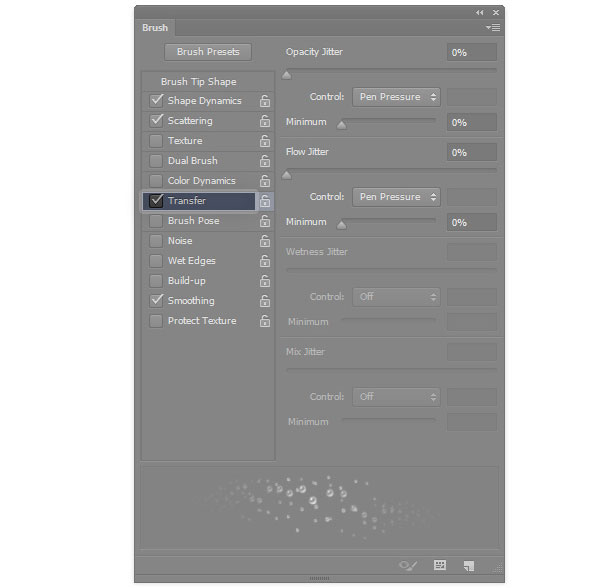This screenshot has height=588, width=600.
Task: Open the Brush panel flyout menu
Action: pyautogui.click(x=493, y=28)
